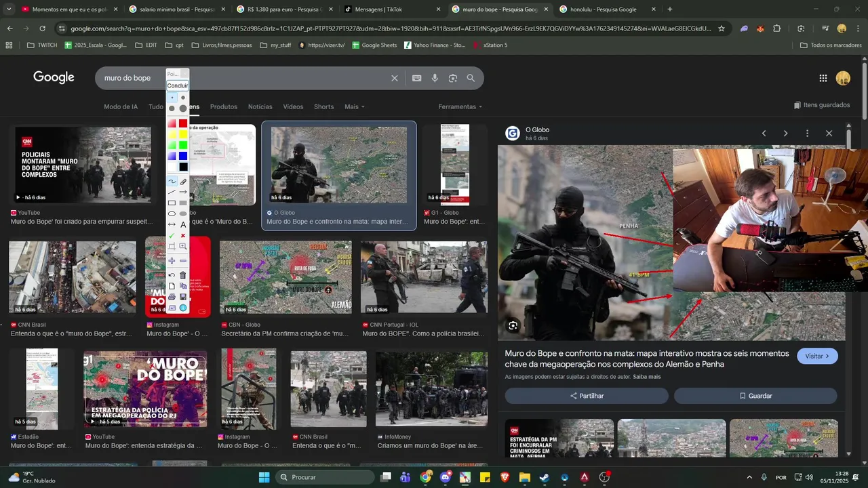Open drawing toolbar info icon
The image size is (868, 488).
tap(183, 308)
